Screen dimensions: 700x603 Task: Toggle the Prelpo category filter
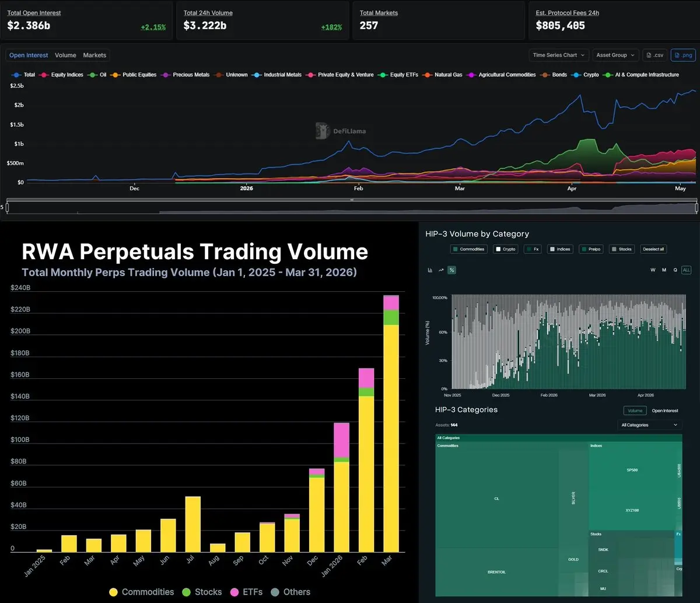pyautogui.click(x=591, y=249)
